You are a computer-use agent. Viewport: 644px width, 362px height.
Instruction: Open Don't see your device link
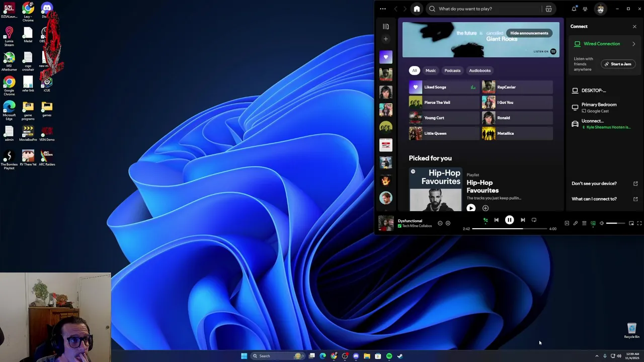pyautogui.click(x=604, y=184)
